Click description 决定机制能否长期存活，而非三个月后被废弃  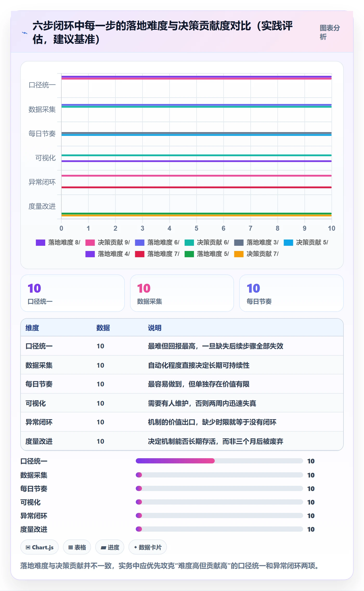coord(216,441)
